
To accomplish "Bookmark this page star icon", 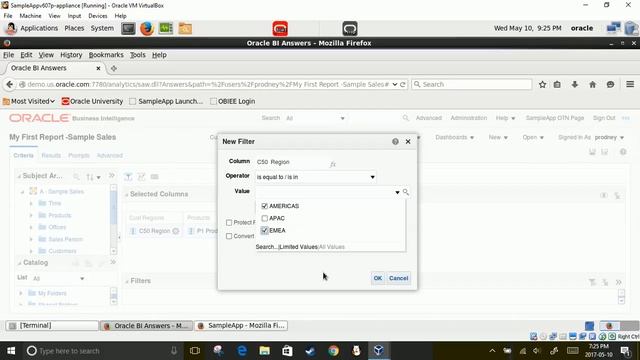I will (x=542, y=84).
